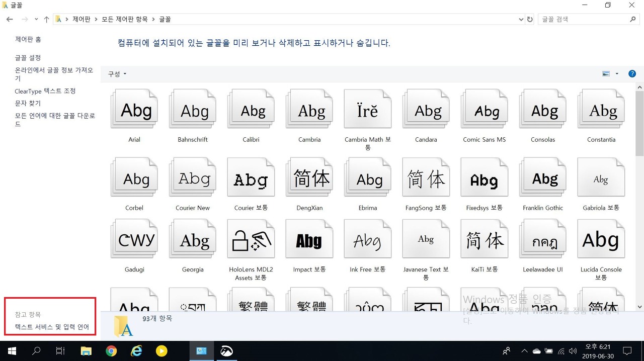Open the Ink Free 보통 font
This screenshot has height=361, width=644.
(x=368, y=240)
